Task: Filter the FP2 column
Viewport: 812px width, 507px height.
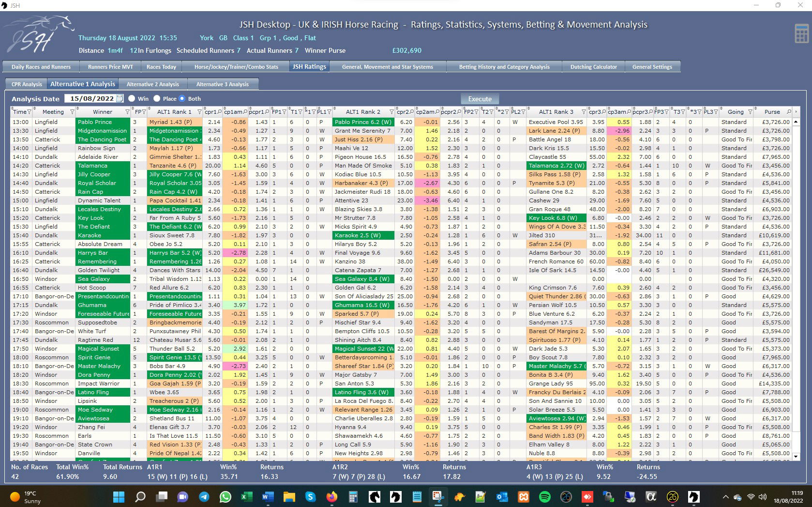Action: coord(477,112)
